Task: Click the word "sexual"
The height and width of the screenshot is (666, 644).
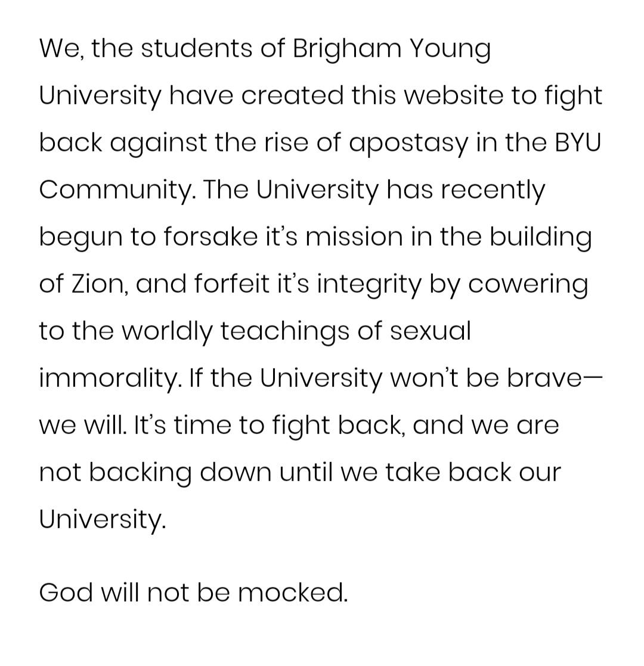Action: [x=430, y=331]
